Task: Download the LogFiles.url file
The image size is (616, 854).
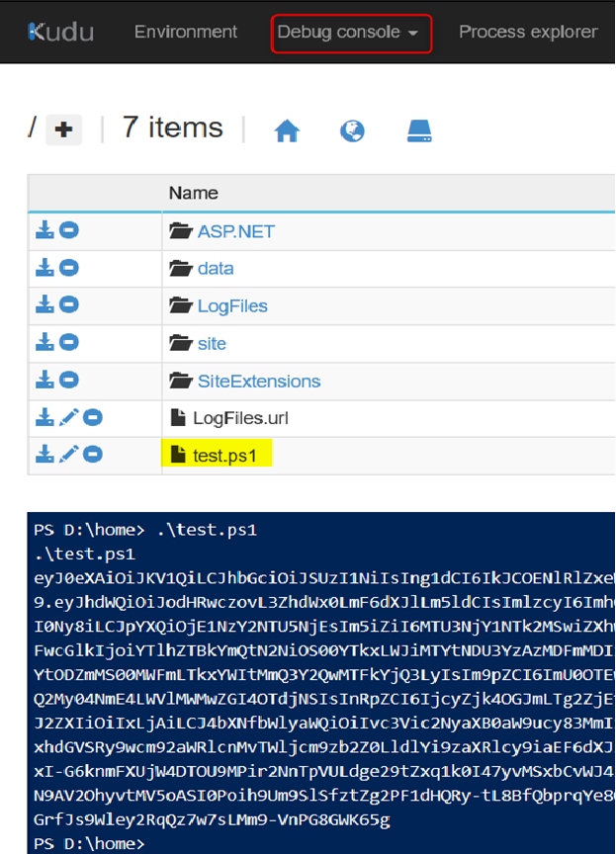Action: (x=44, y=417)
